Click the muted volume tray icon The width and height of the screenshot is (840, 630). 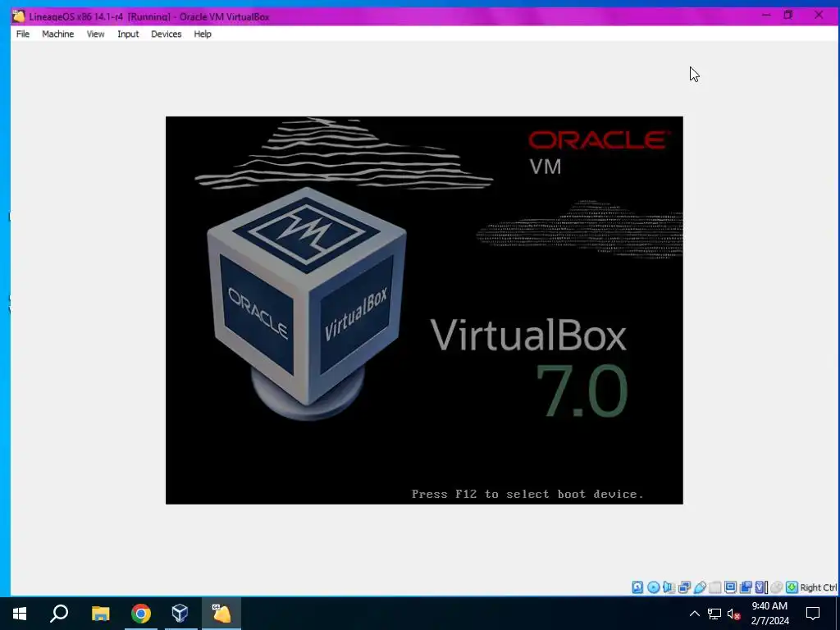(x=734, y=614)
